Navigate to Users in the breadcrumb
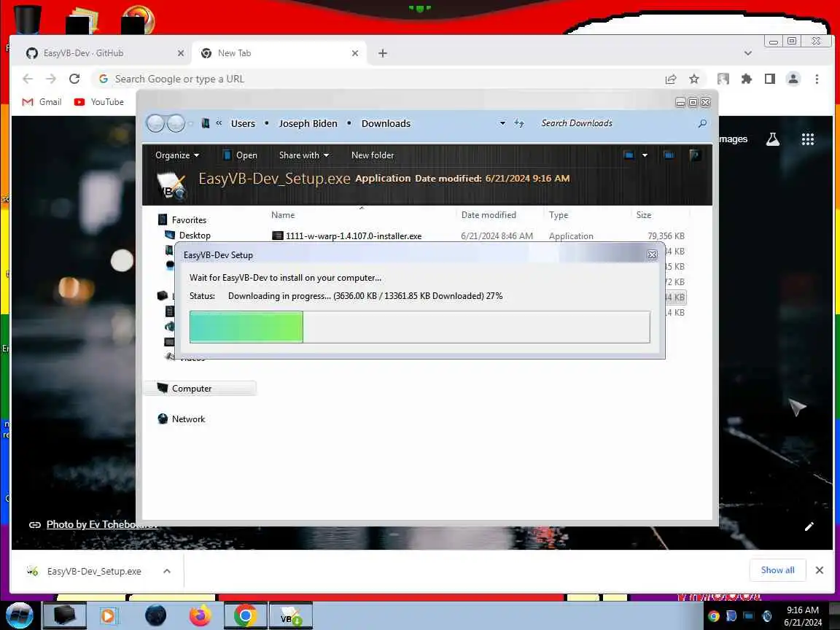The height and width of the screenshot is (630, 840). click(243, 123)
